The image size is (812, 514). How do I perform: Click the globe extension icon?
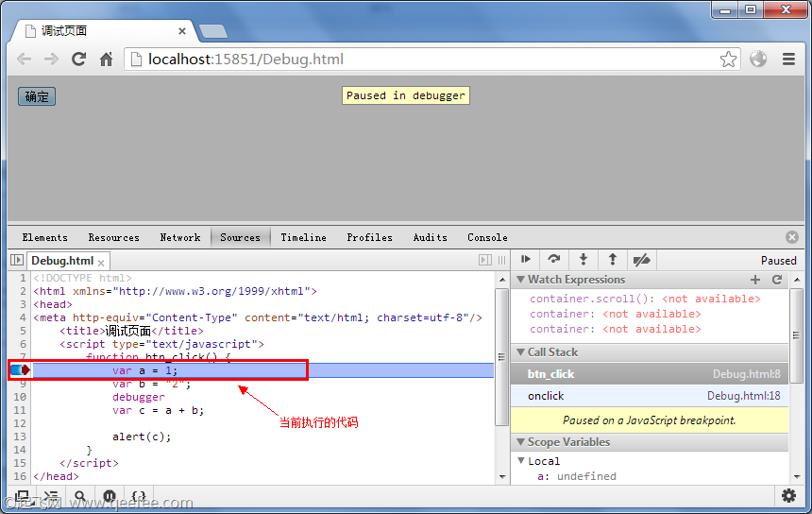pos(758,60)
